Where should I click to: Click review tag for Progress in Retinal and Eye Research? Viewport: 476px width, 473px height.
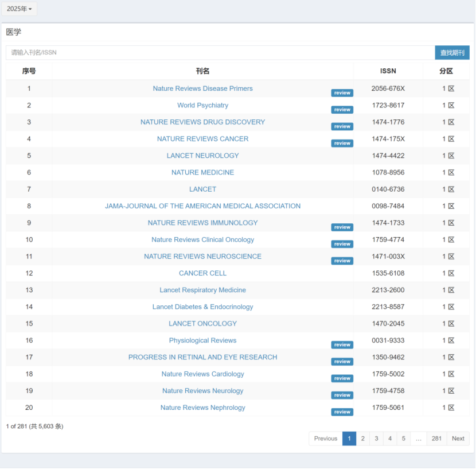tap(342, 362)
